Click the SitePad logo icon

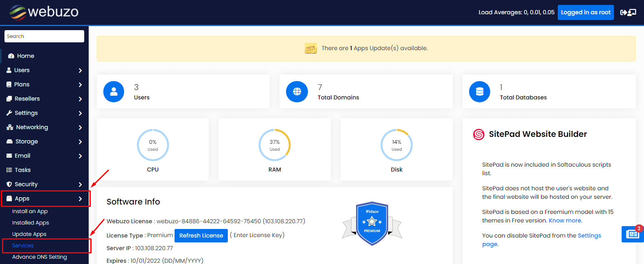click(479, 134)
